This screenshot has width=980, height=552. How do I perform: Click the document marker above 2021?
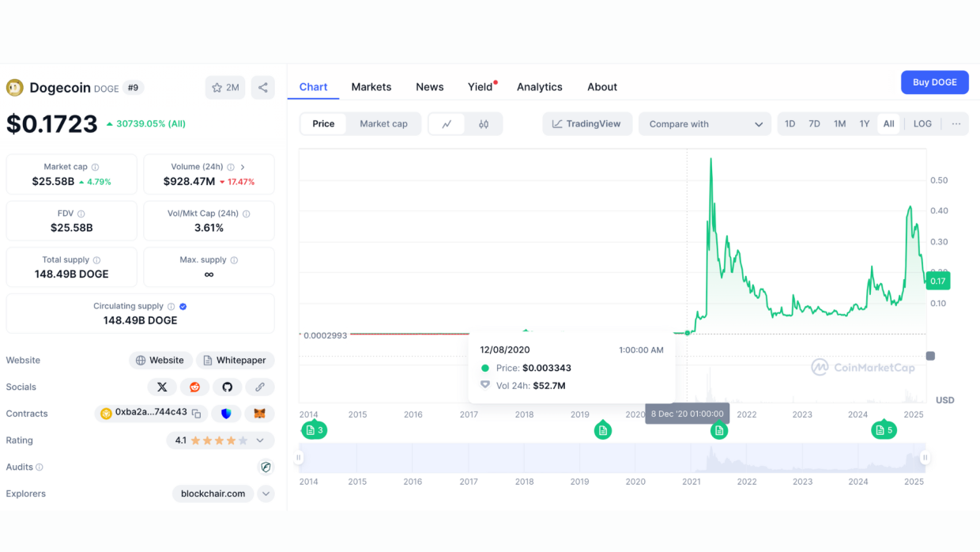click(718, 430)
